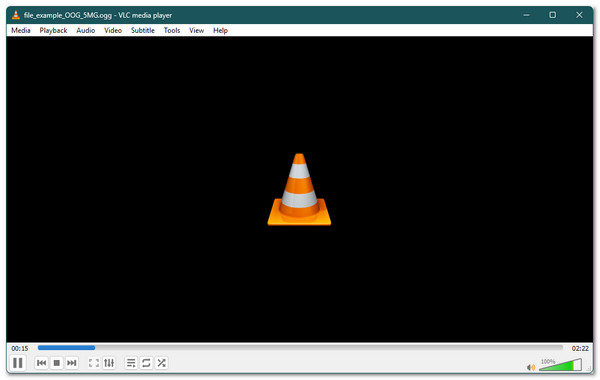Click the elapsed time 00:15 label

(20, 348)
